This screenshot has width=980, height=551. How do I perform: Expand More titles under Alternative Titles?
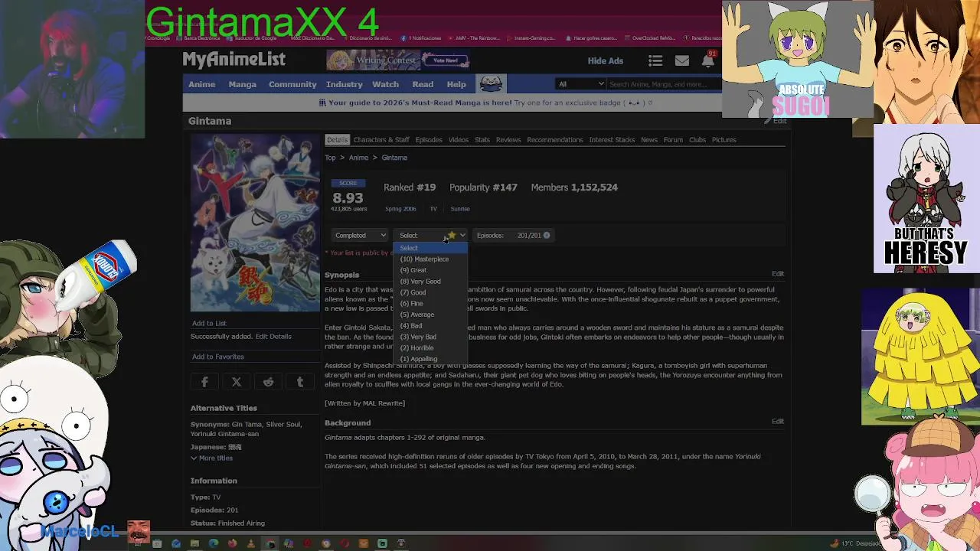[x=211, y=458]
